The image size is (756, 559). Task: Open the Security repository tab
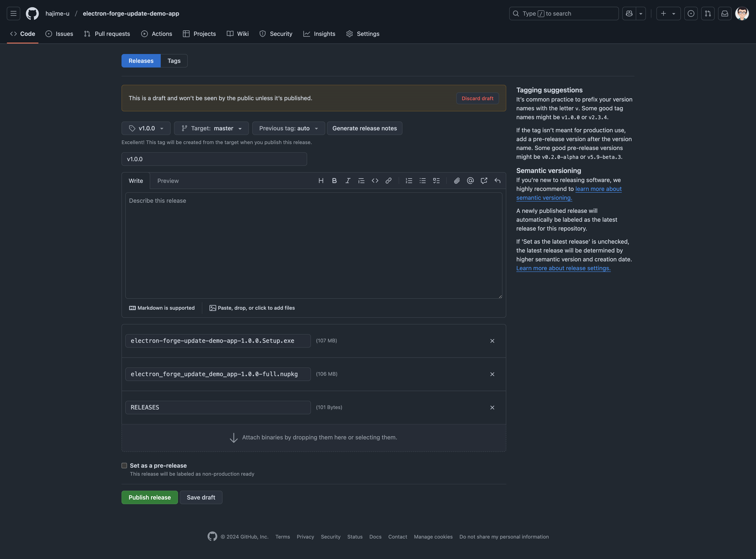tap(276, 34)
